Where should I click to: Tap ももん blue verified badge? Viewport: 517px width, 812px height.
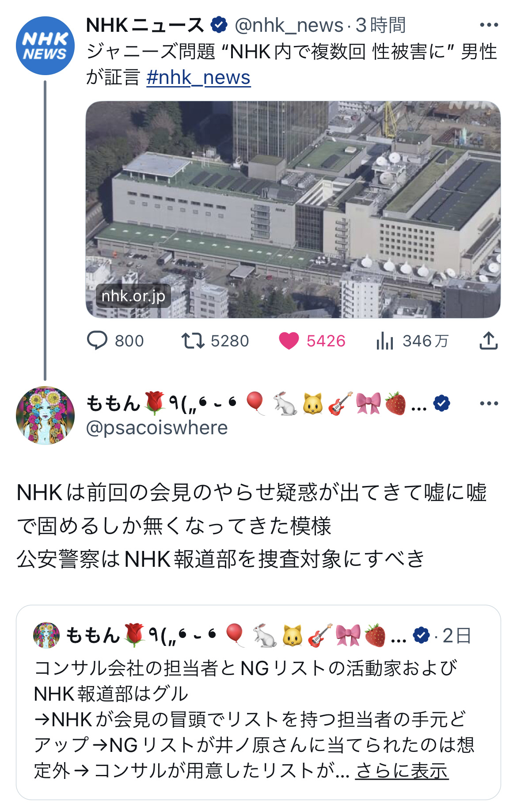pos(441,403)
